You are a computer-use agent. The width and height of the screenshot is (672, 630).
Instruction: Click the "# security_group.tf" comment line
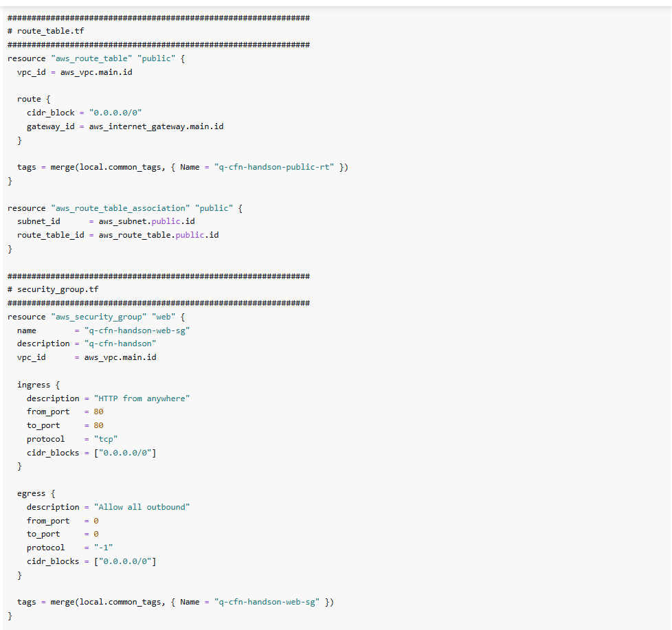pyautogui.click(x=53, y=290)
